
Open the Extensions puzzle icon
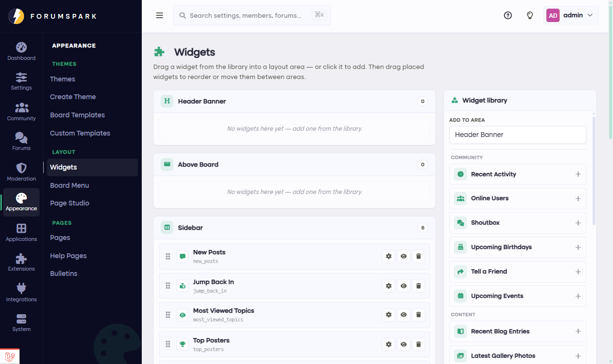point(22,259)
